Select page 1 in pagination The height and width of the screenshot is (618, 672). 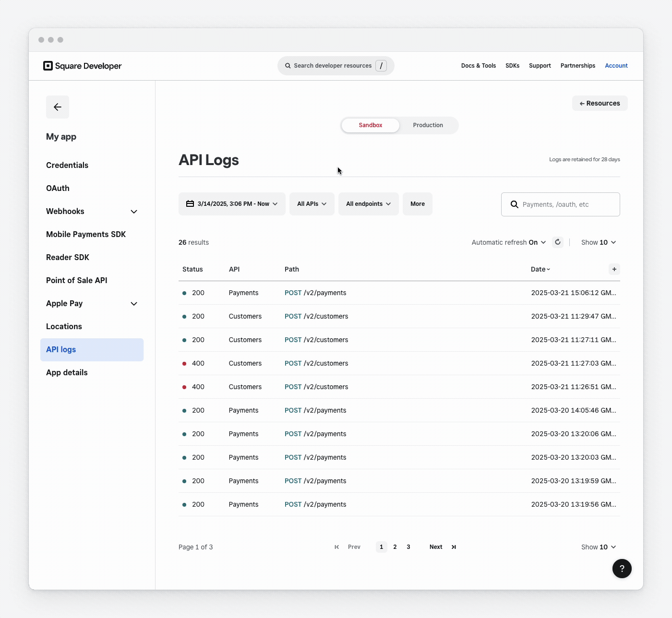point(382,547)
